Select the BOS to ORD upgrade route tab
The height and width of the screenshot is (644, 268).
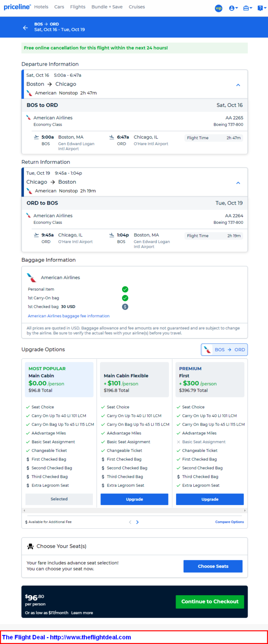224,349
